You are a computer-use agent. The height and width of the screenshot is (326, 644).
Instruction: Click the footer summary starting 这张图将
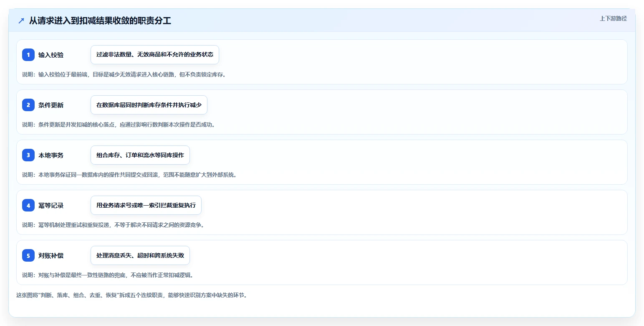132,295
